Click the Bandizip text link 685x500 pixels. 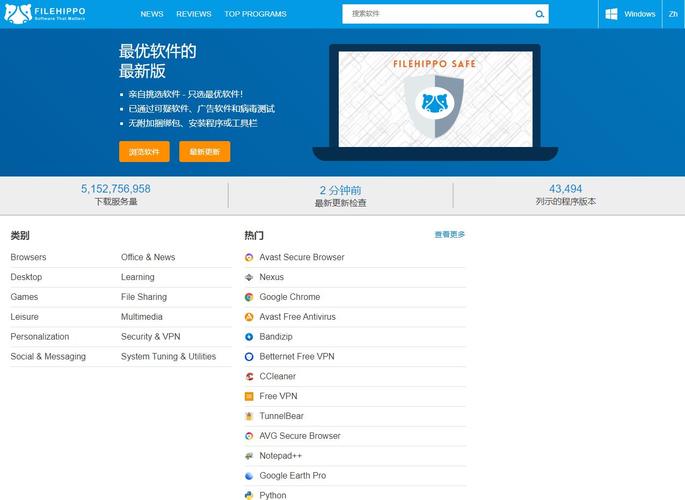(x=276, y=337)
